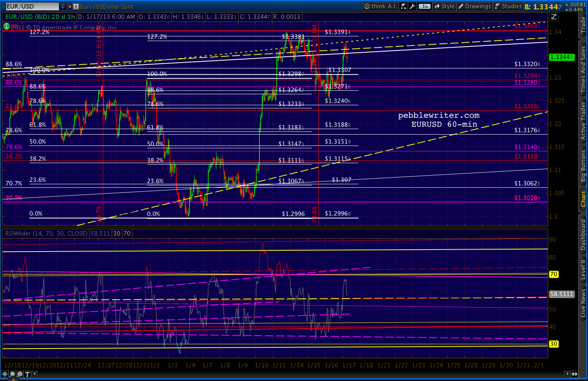Viewport: 588px width, 381px height.
Task: Toggle the price axis scale curve icon
Action: pos(554,17)
